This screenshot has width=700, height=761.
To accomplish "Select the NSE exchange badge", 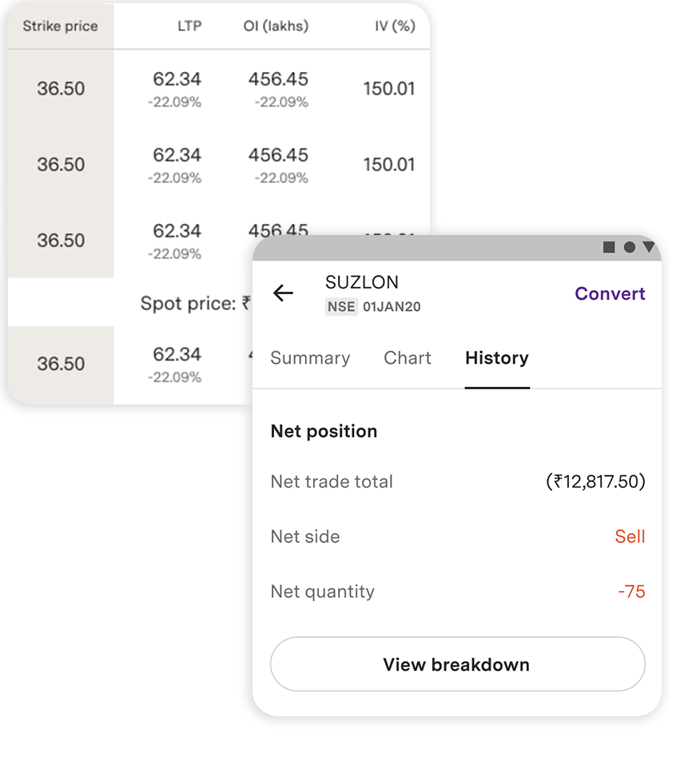I will point(340,306).
